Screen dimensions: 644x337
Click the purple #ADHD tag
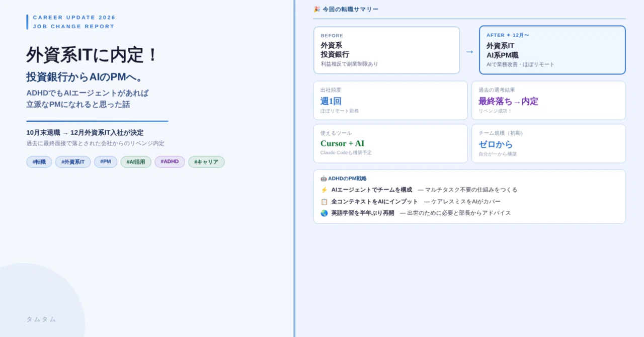coord(170,162)
